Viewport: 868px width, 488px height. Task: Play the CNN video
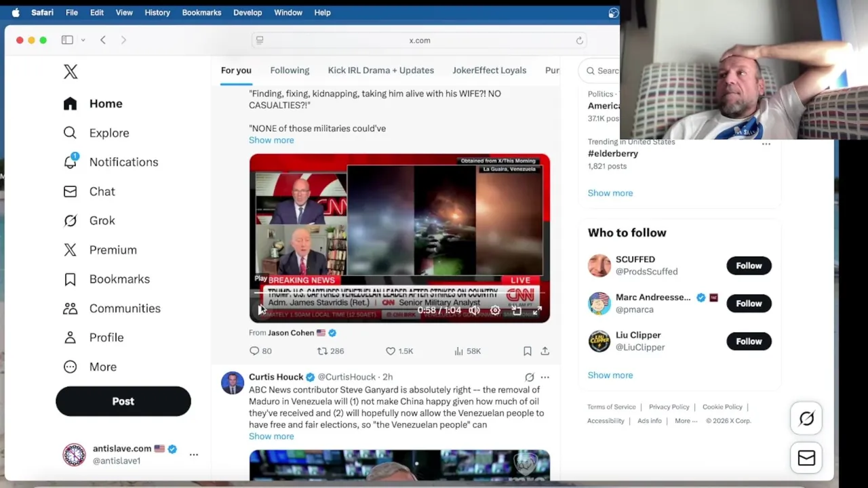point(261,310)
